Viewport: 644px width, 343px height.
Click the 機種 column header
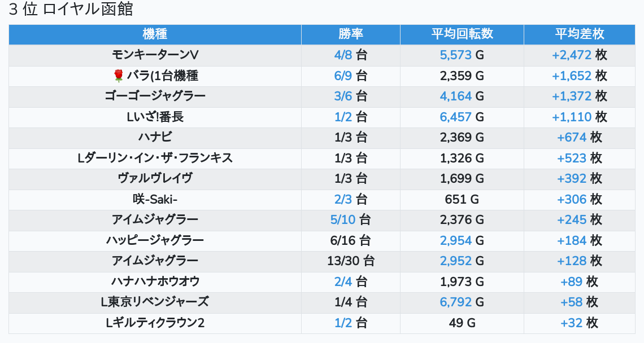pyautogui.click(x=155, y=34)
